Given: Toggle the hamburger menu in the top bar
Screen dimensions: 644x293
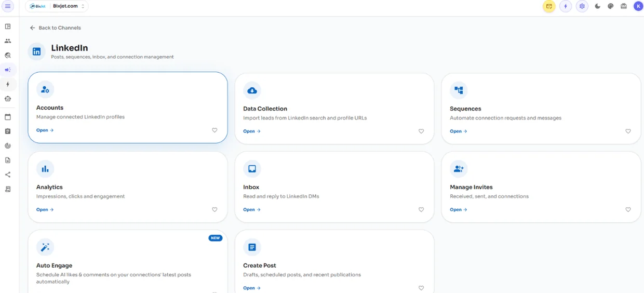Looking at the screenshot, I should [8, 6].
